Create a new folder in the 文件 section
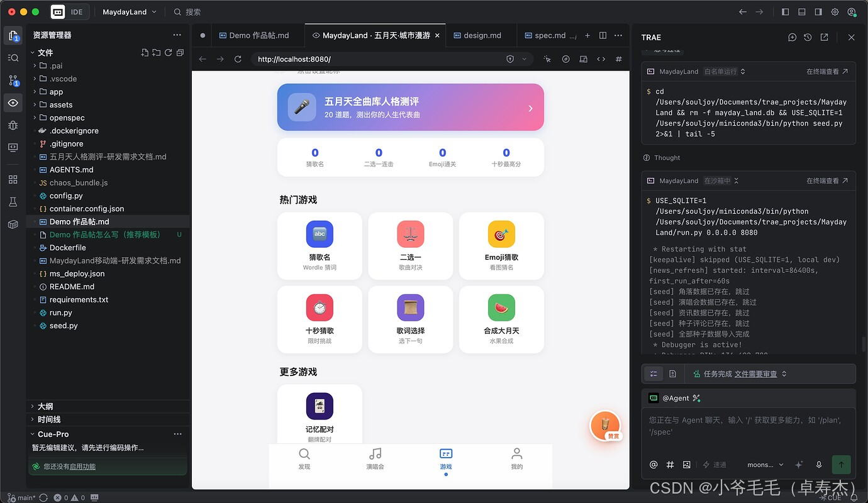Screen dimensions: 868x503 click(157, 53)
